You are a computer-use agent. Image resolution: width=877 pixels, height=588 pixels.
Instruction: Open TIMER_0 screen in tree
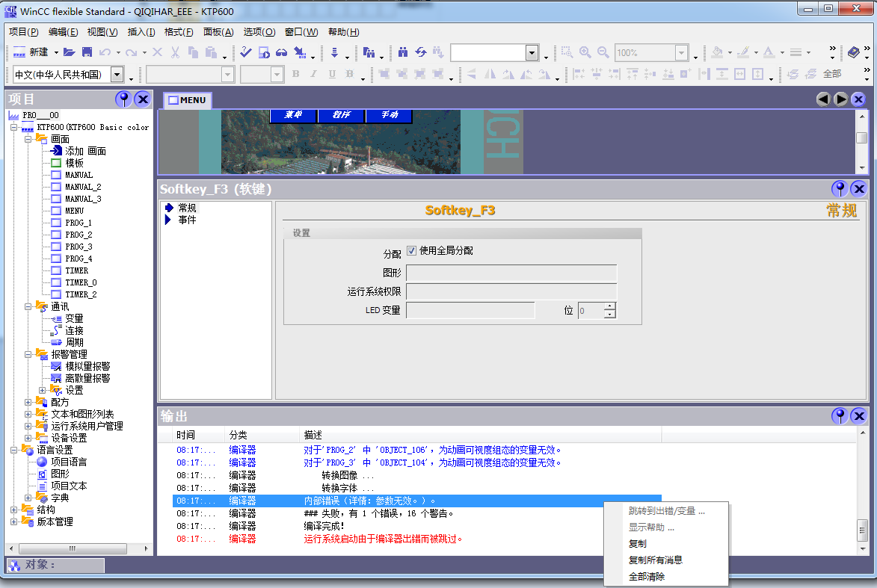click(81, 282)
